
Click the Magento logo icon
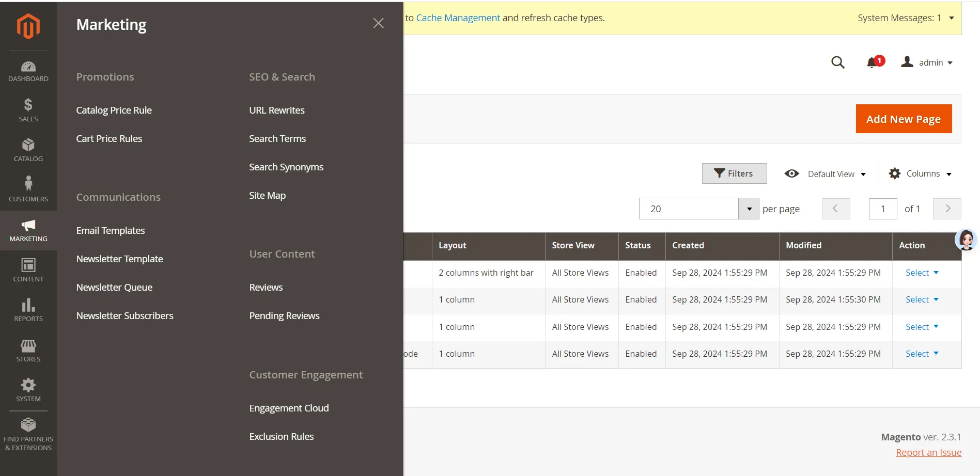point(28,26)
